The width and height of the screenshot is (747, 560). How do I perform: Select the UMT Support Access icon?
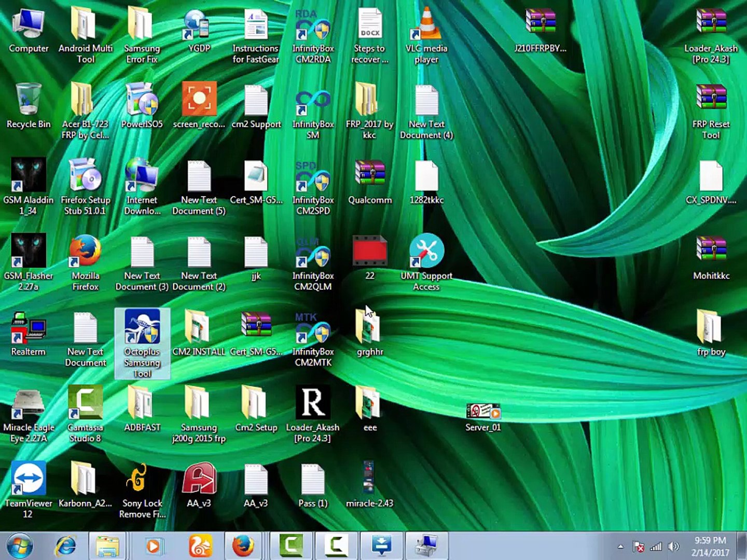tap(426, 251)
